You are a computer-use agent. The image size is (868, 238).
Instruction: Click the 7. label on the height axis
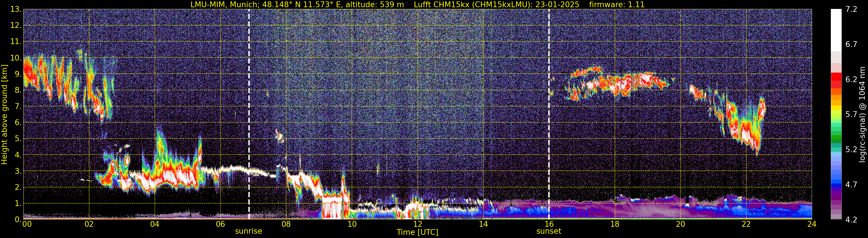(x=18, y=107)
